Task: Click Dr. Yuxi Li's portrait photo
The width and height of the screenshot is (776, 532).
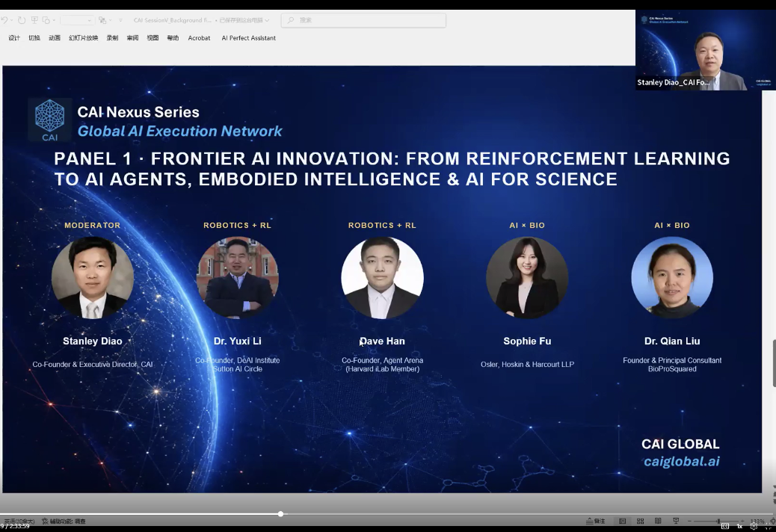Action: 238,277
